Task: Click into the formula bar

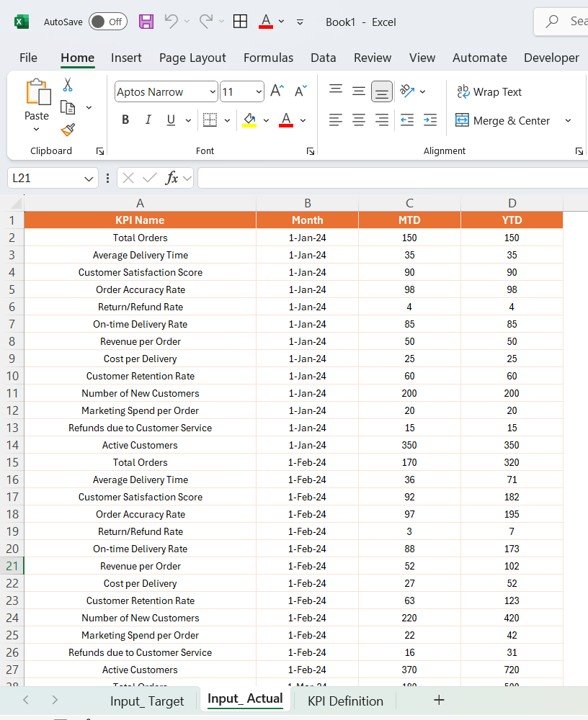Action: click(x=393, y=178)
